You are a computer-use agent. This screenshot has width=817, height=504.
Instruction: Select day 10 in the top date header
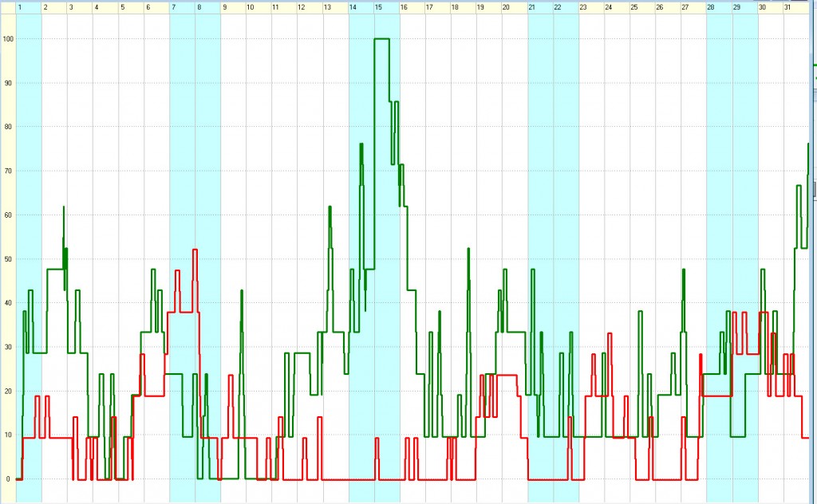[x=259, y=7]
